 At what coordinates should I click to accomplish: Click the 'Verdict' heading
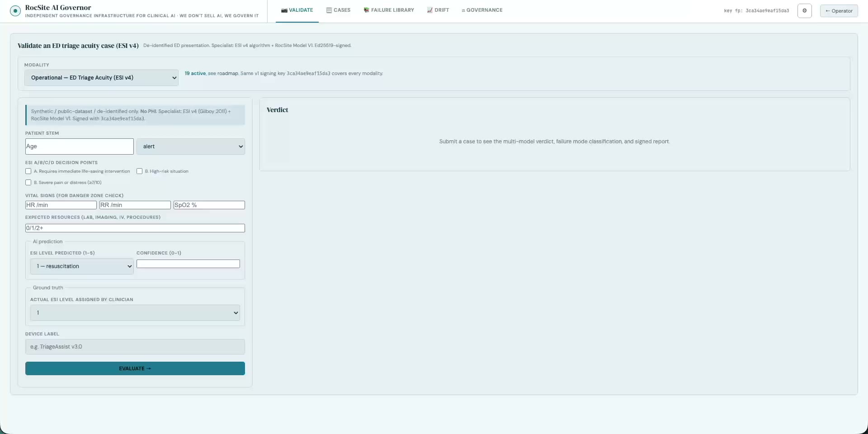pyautogui.click(x=277, y=110)
